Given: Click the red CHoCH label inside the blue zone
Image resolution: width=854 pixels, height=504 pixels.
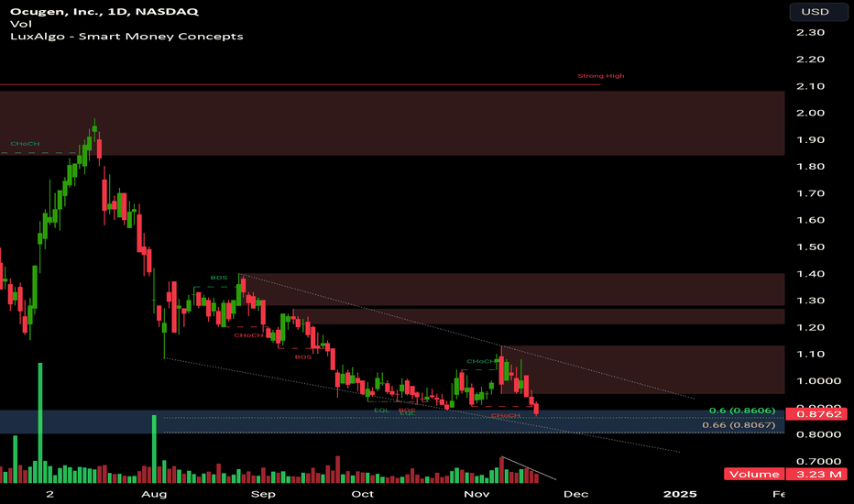Looking at the screenshot, I should 506,416.
